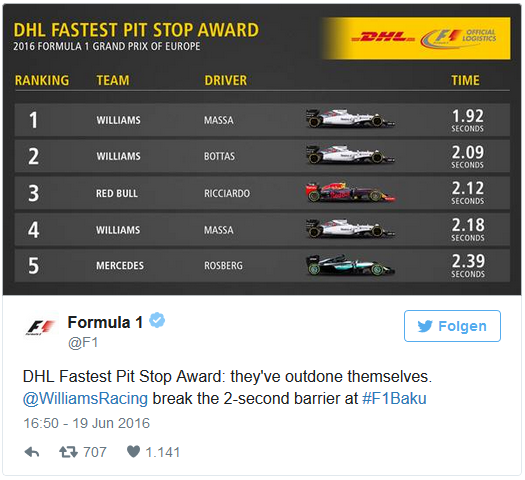Open the #F1Baku hashtag
The image size is (525, 480).
click(394, 398)
